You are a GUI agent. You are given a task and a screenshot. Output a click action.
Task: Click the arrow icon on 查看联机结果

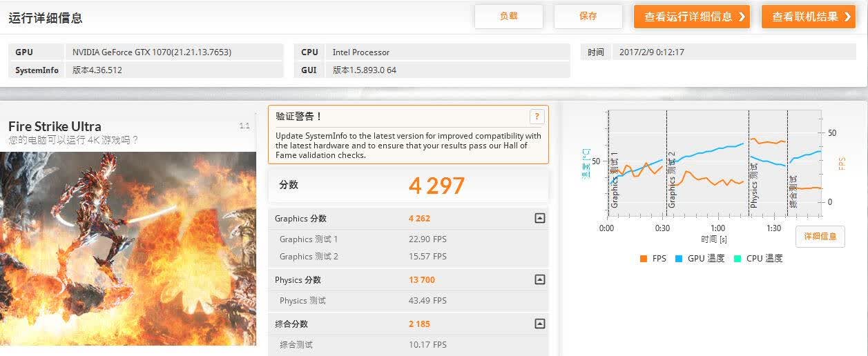pyautogui.click(x=848, y=17)
